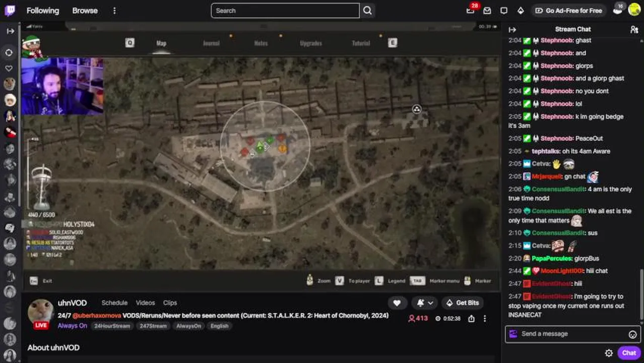This screenshot has height=363, width=644.
Task: Select the in-game Tutorial tab
Action: point(361,43)
